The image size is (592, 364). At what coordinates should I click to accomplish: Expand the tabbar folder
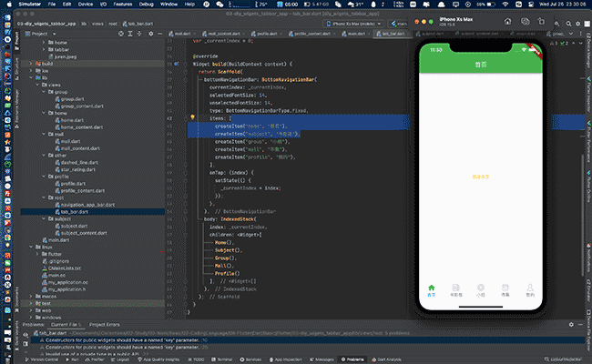pyautogui.click(x=44, y=49)
